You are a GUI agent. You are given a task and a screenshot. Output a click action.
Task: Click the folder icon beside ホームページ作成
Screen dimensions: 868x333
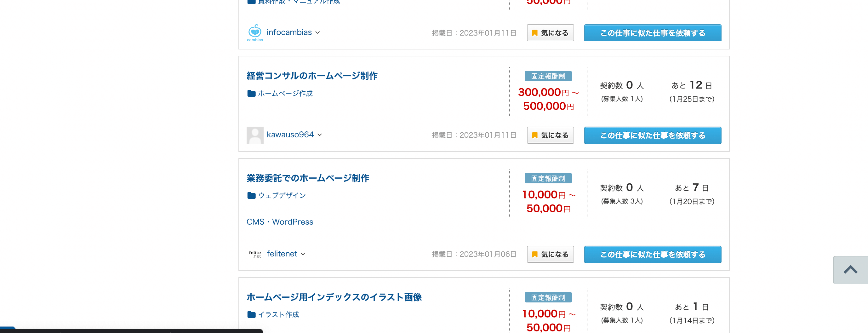tap(251, 93)
